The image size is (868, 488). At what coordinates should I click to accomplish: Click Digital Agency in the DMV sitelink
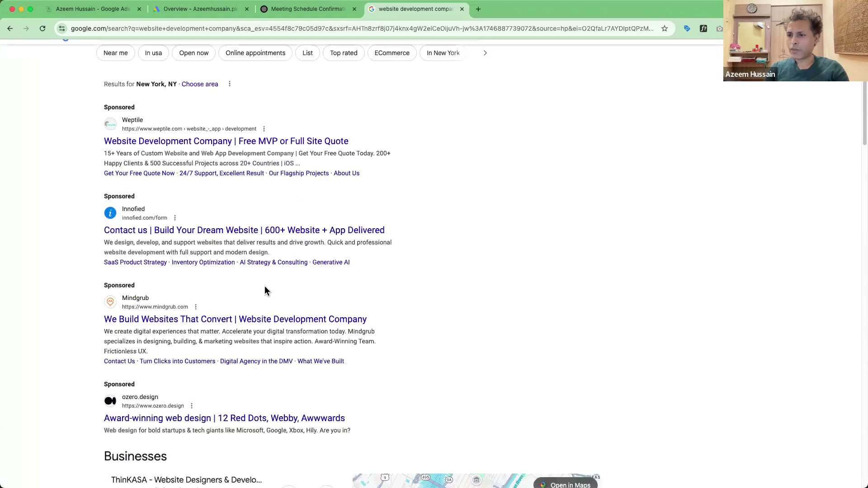click(256, 361)
